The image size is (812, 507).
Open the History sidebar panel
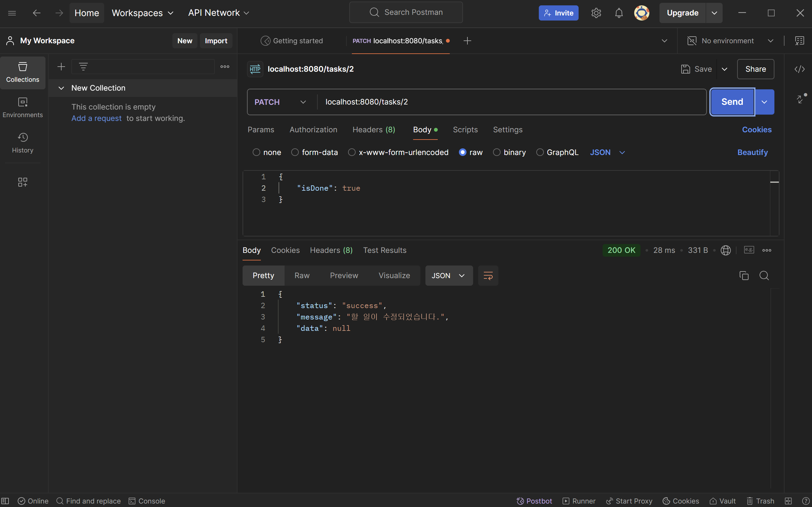pos(22,142)
